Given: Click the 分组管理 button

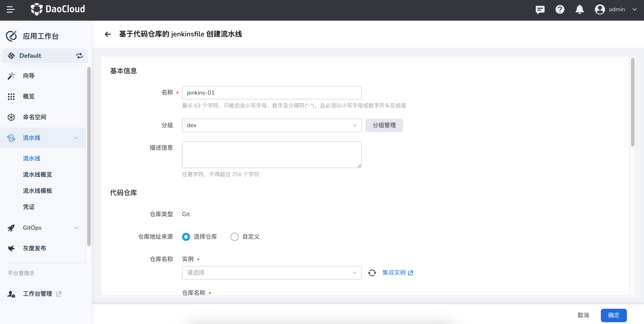Looking at the screenshot, I should click(384, 125).
